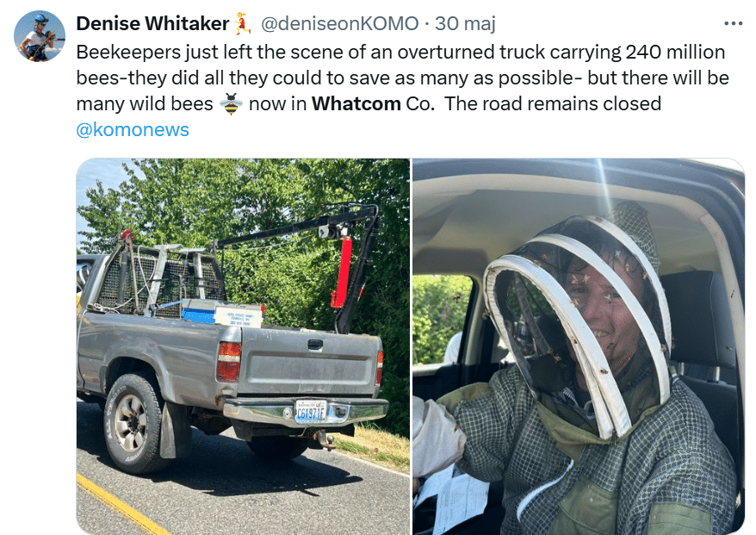The height and width of the screenshot is (535, 756).
Task: Click the Denise Whitaker display name
Action: coord(152,23)
